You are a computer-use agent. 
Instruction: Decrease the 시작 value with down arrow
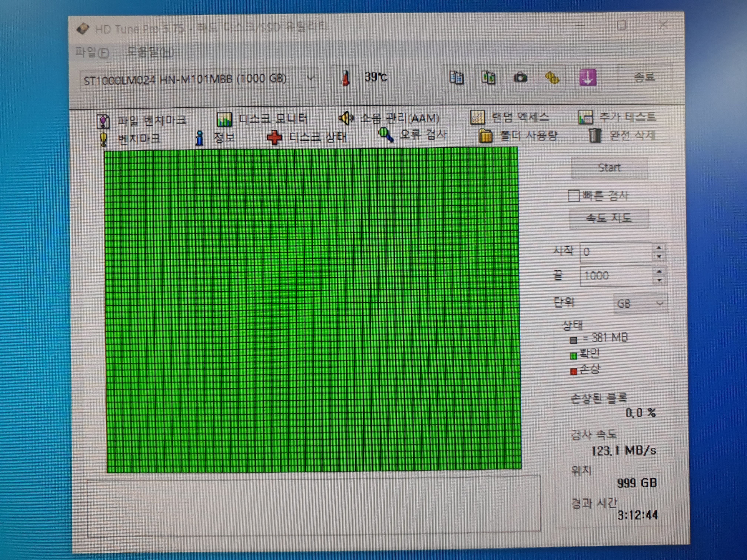(659, 257)
